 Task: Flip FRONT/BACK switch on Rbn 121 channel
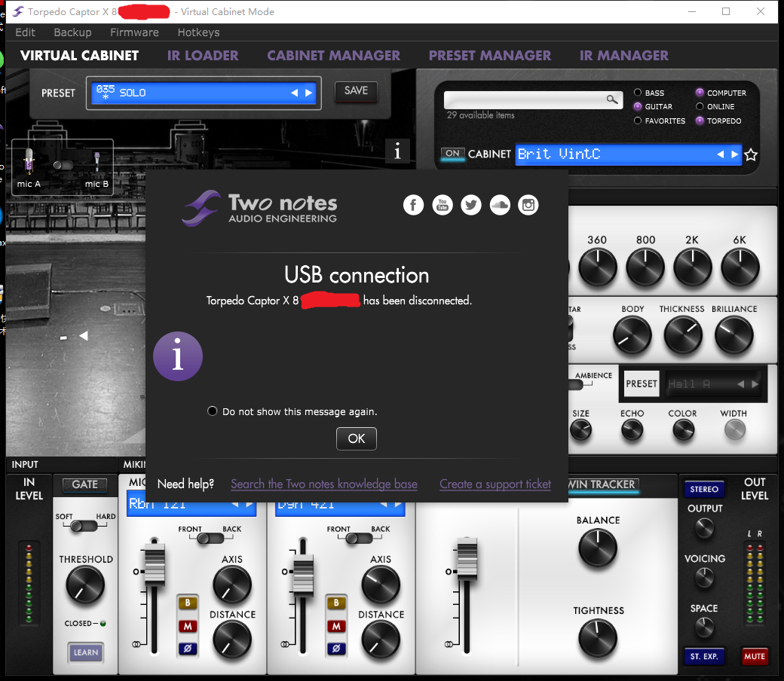click(x=210, y=538)
